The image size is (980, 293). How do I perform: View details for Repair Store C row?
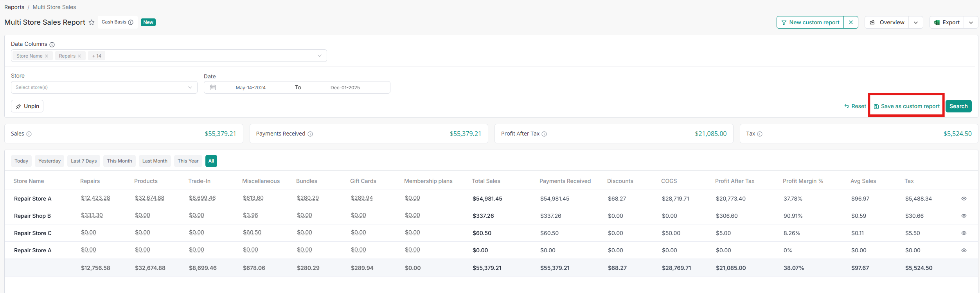click(x=964, y=233)
